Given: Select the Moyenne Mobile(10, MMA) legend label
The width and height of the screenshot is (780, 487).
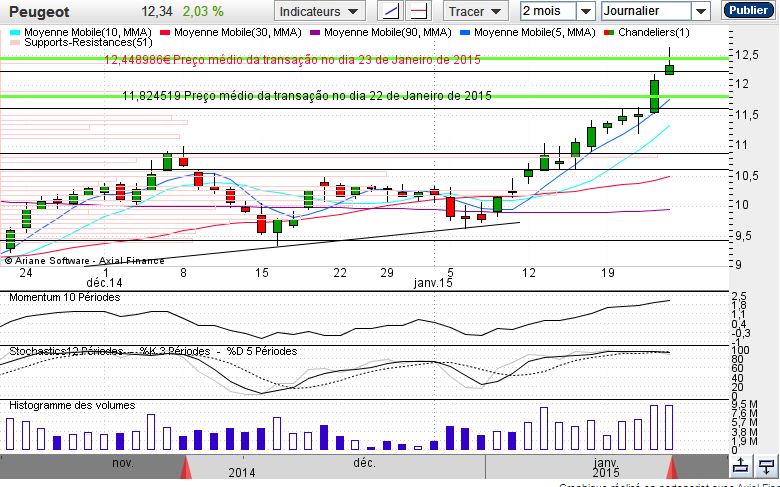Looking at the screenshot, I should pos(88,33).
